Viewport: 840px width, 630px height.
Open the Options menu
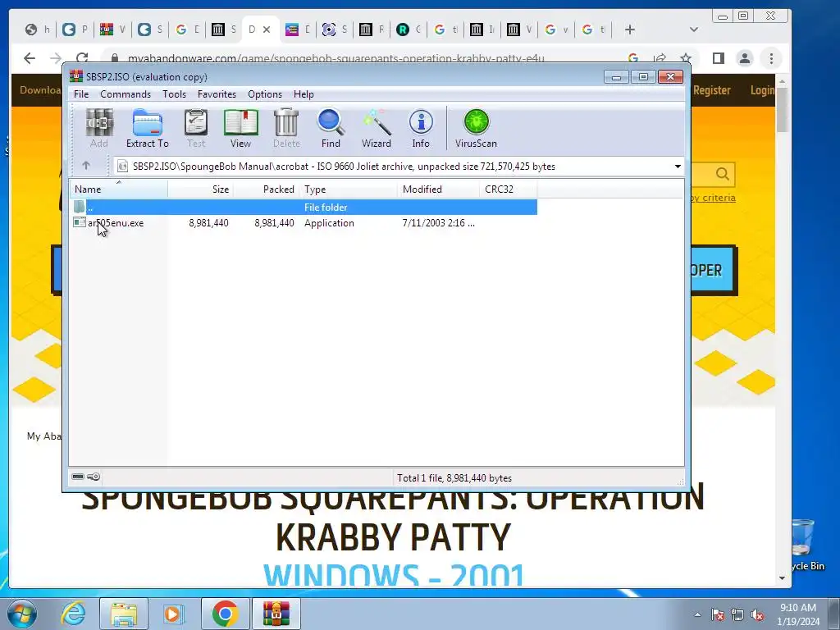265,94
